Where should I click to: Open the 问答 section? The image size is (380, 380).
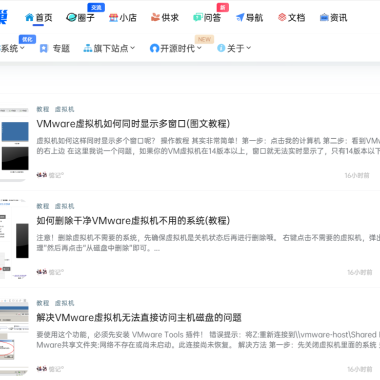pyautogui.click(x=212, y=18)
